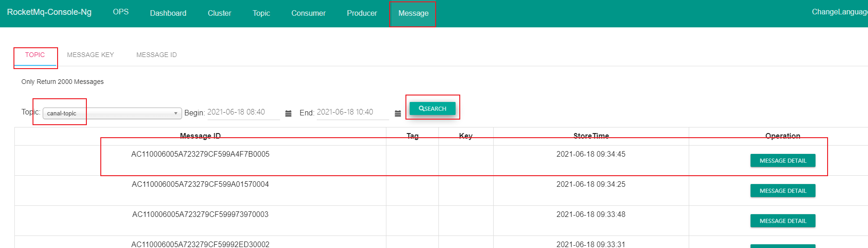Navigate to the Topic nav item
The height and width of the screenshot is (248, 868).
261,13
